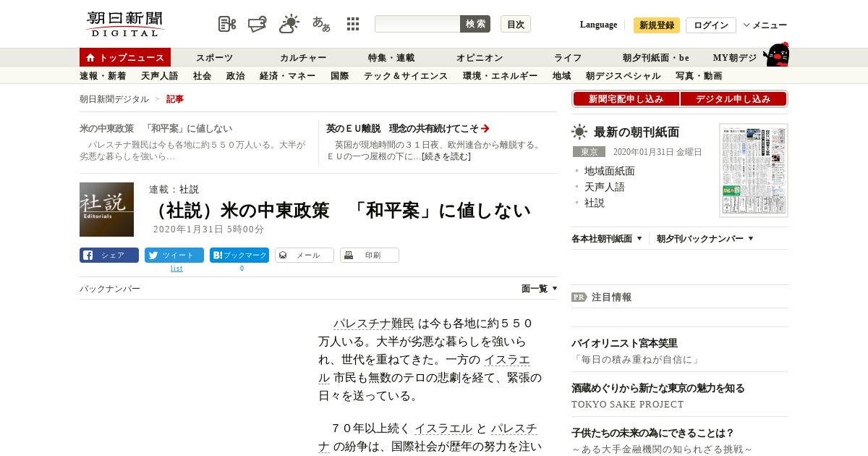Screen dimensions: 868x456
Task: Click the デジタル申し込み button
Action: 733,99
